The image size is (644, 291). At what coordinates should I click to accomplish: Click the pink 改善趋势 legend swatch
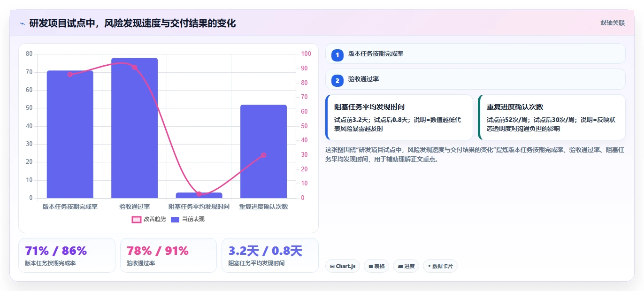point(136,219)
